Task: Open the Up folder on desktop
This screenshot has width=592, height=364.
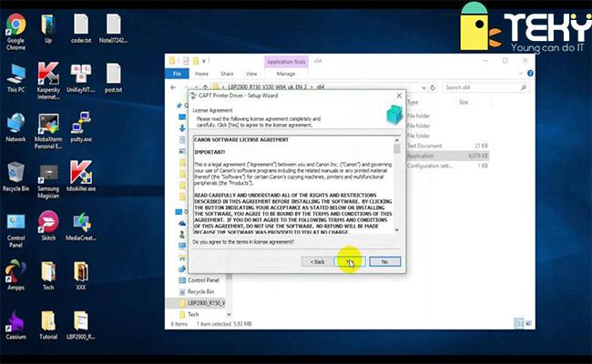Action: tap(48, 29)
